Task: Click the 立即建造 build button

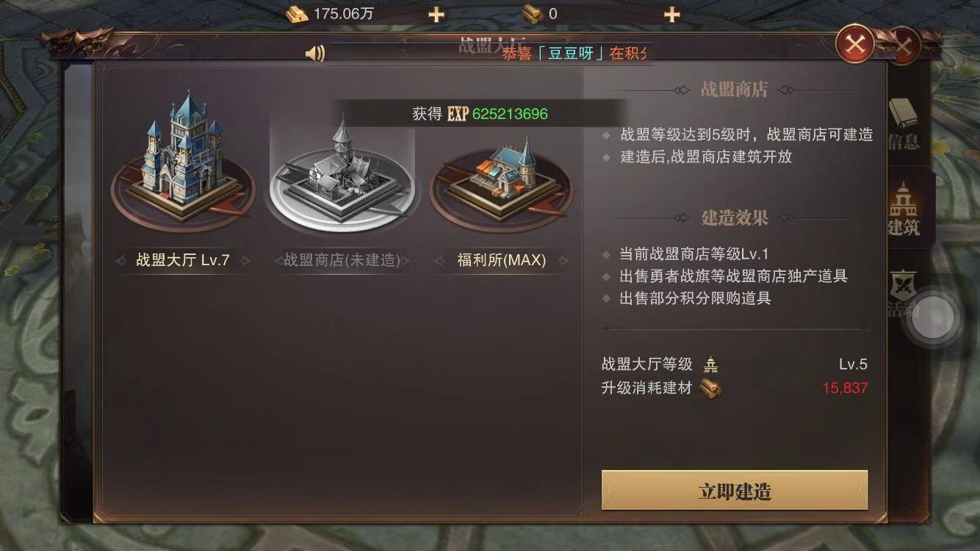Action: [x=735, y=491]
